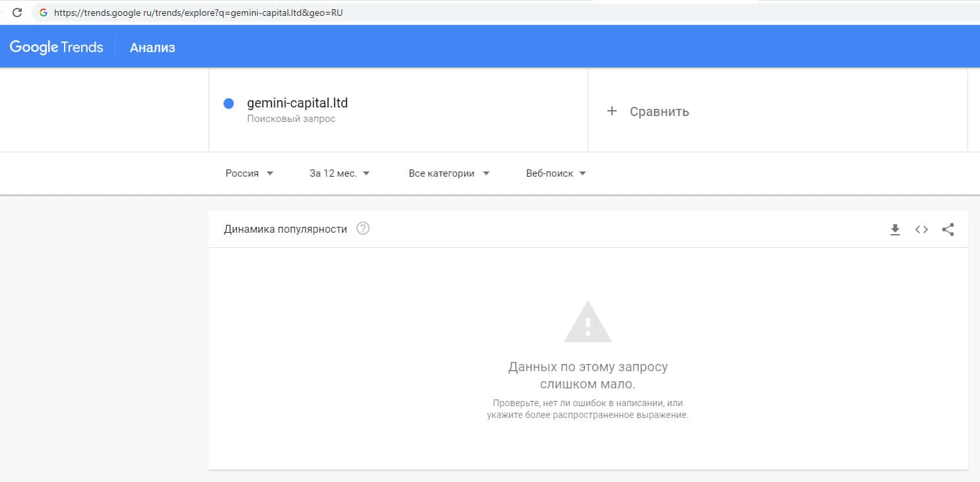Click the Google Trends logo
This screenshot has height=482, width=980.
pyautogui.click(x=57, y=47)
